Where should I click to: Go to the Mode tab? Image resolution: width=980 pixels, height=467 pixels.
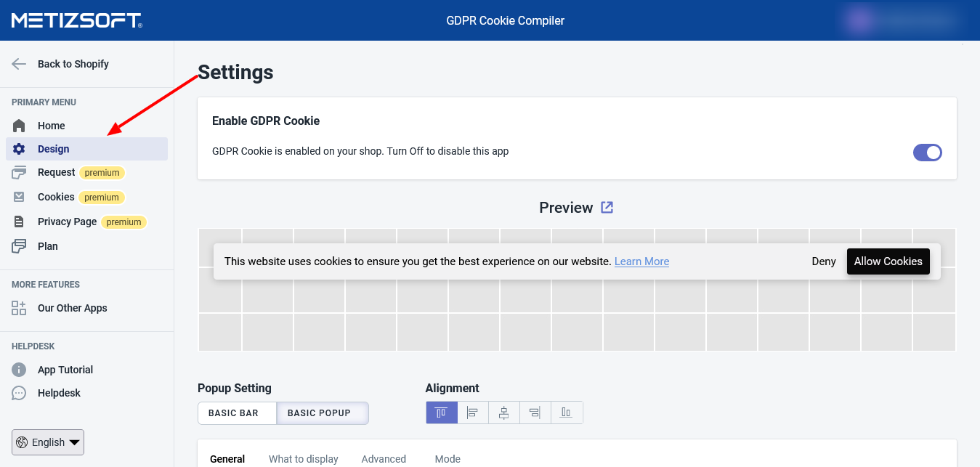point(448,459)
